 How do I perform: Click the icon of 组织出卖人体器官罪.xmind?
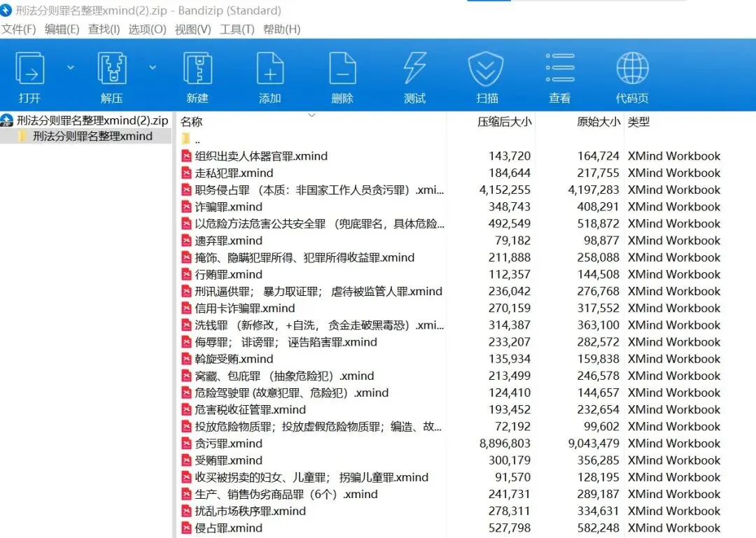[x=187, y=156]
